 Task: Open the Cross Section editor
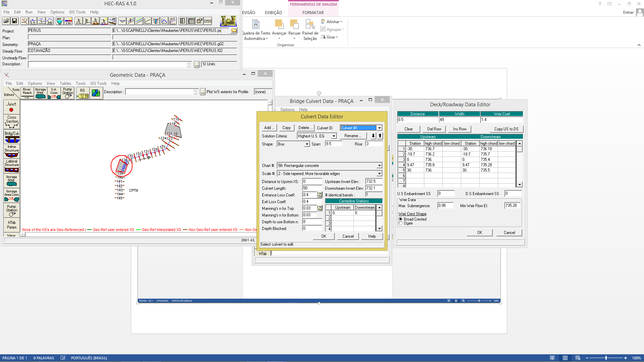pyautogui.click(x=12, y=122)
